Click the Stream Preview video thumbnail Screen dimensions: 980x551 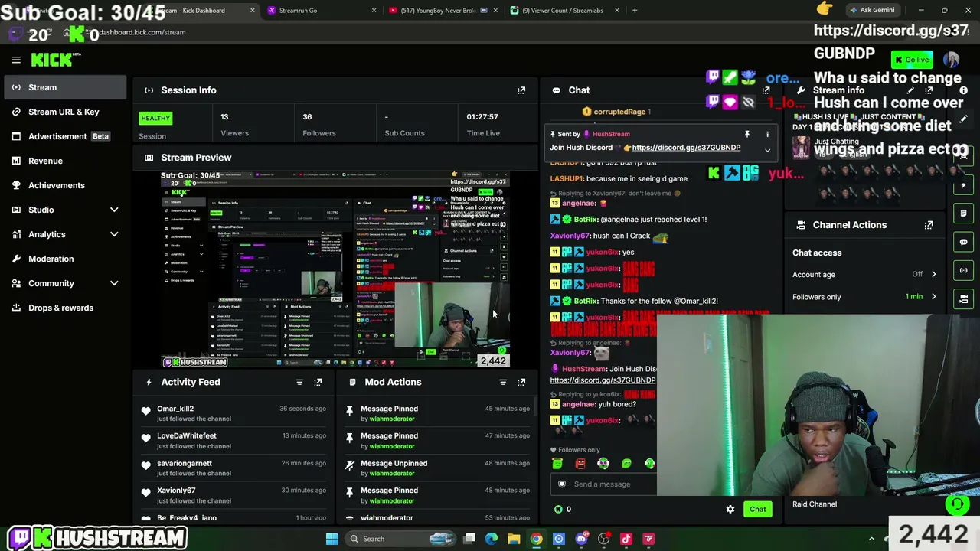coord(335,269)
